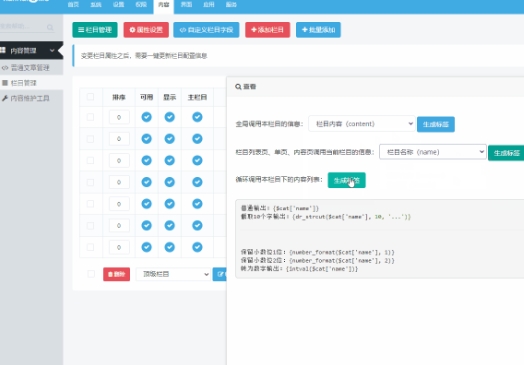Click the 主栏目 column header
Image resolution: width=524 pixels, height=365 pixels.
(197, 97)
